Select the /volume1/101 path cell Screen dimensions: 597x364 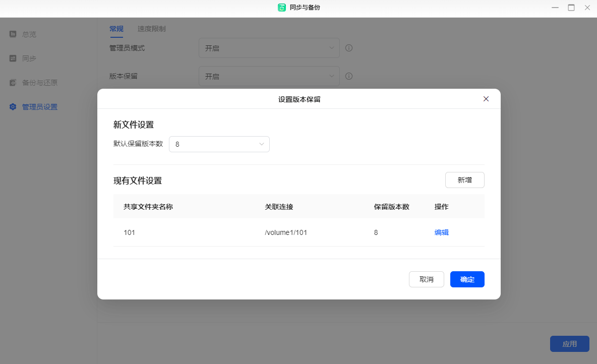point(286,232)
